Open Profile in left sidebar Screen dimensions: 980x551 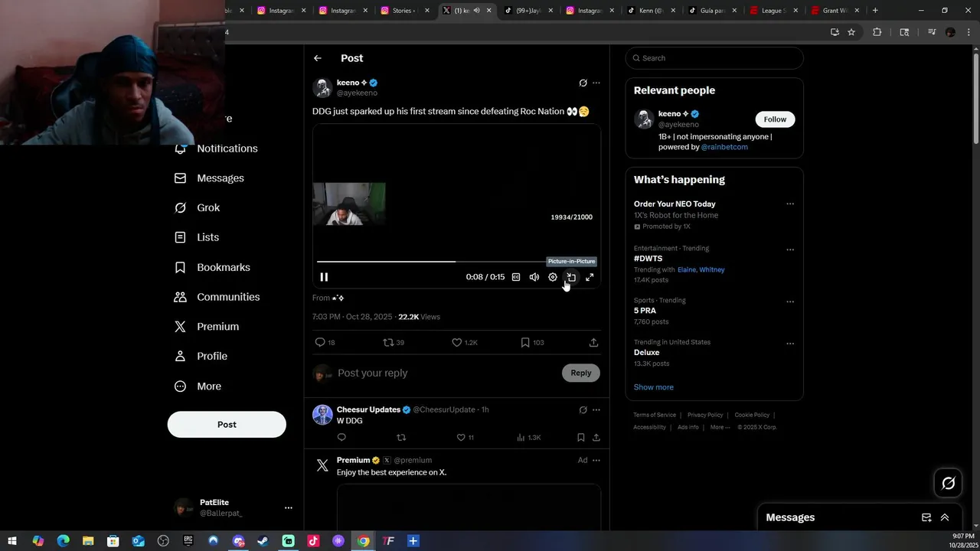coord(201,357)
